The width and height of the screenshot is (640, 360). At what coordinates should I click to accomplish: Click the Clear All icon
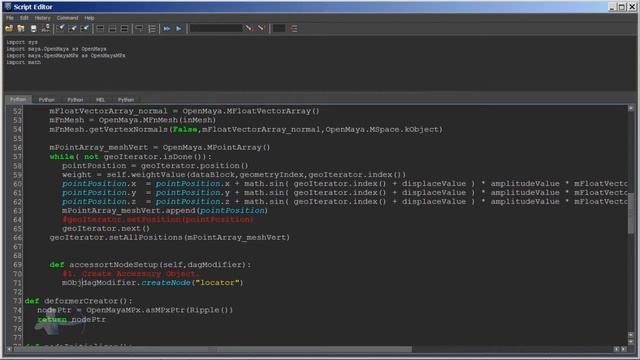tap(85, 29)
